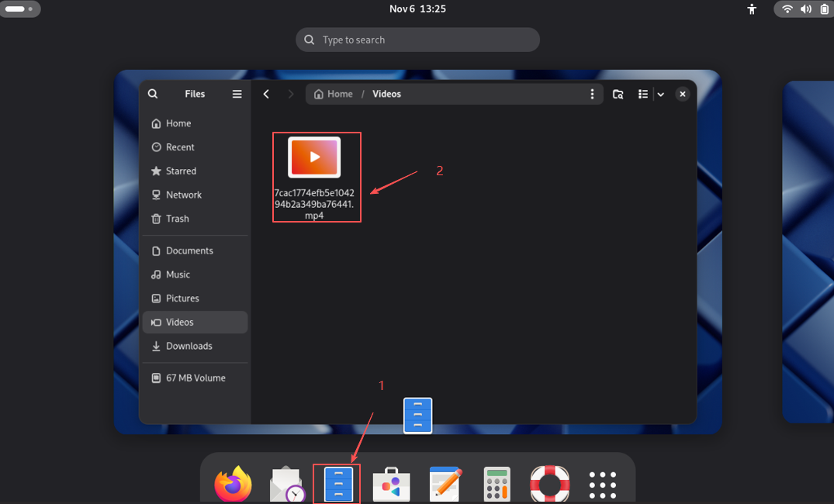Switch to list view icon
834x504 pixels.
tap(642, 94)
